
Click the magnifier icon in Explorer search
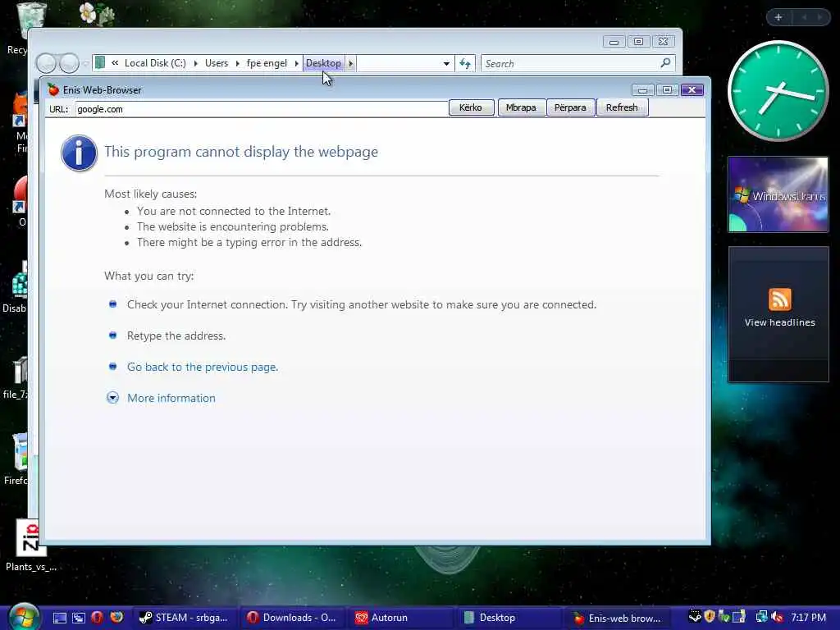665,63
